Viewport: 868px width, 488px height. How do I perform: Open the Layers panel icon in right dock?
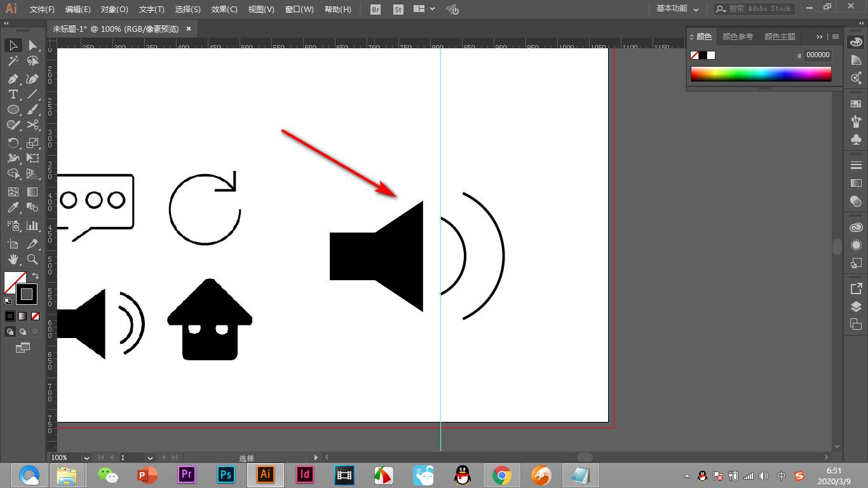[x=856, y=306]
